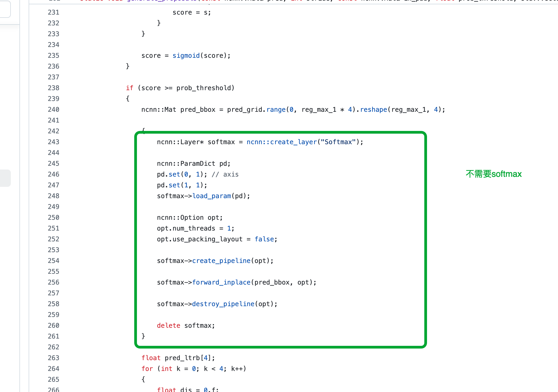Click the destroy_pipeline method name

223,304
